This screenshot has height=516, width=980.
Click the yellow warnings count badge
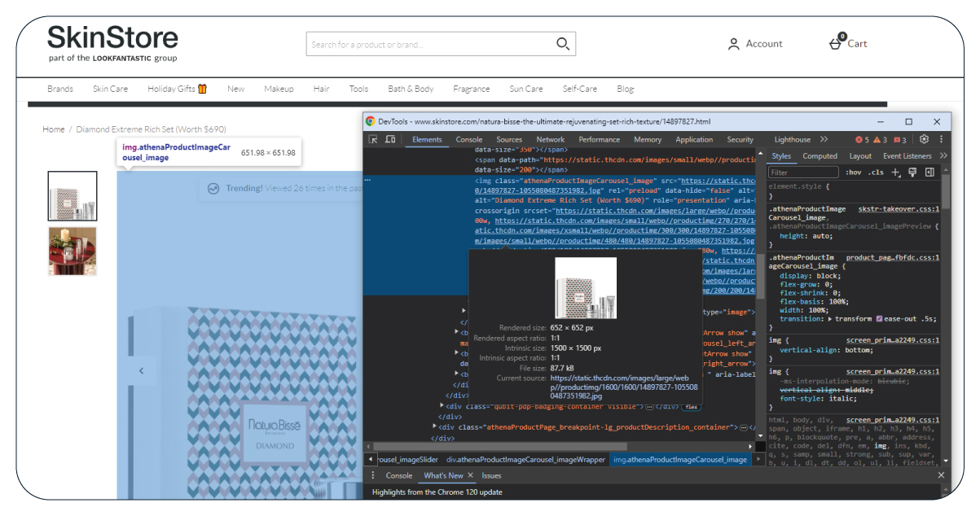880,140
